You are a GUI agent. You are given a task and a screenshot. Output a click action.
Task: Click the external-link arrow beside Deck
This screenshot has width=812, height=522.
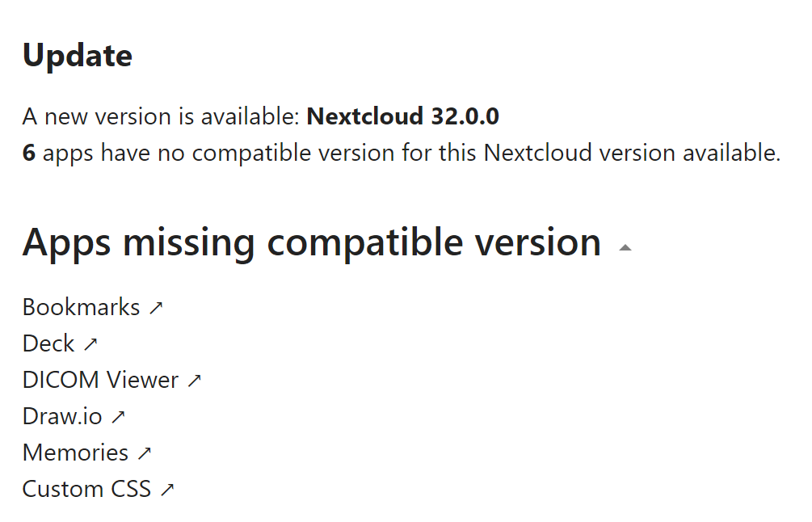click(90, 344)
